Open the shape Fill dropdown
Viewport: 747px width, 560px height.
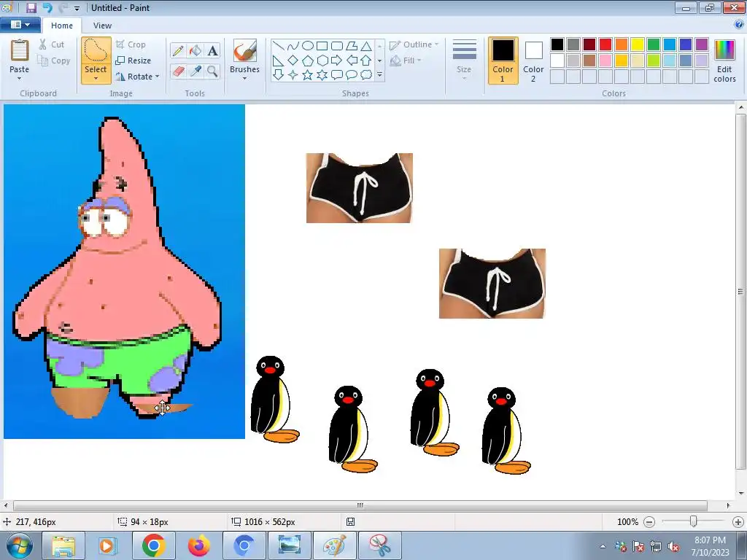[406, 61]
